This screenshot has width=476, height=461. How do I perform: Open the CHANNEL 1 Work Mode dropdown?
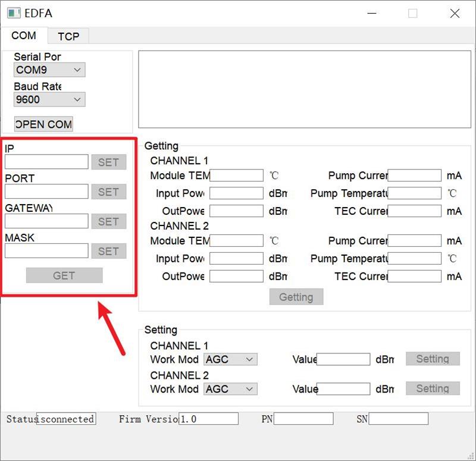click(230, 359)
